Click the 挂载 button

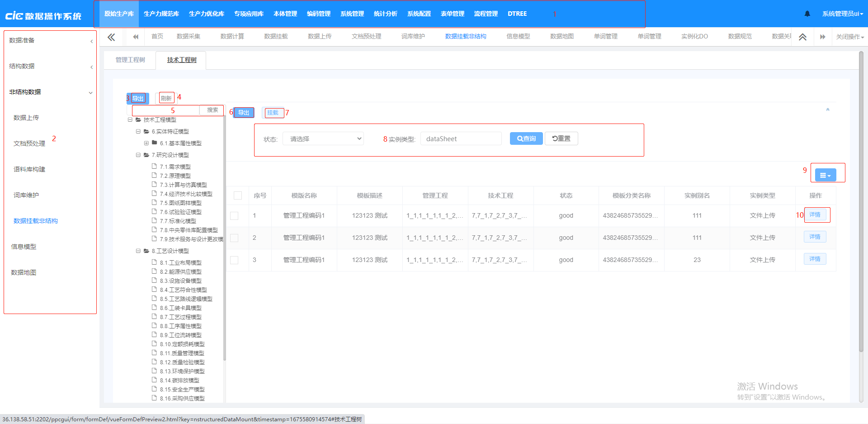coord(273,113)
